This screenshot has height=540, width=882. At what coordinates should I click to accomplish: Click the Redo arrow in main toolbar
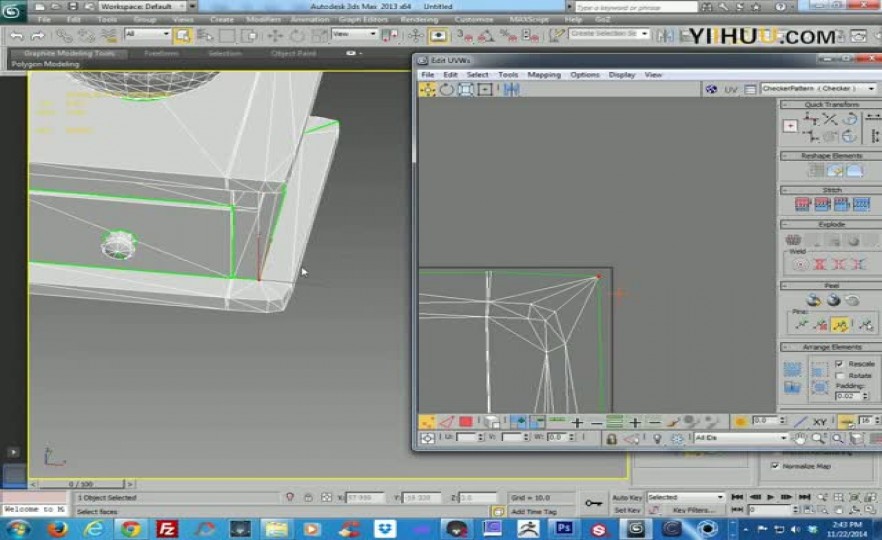click(38, 36)
